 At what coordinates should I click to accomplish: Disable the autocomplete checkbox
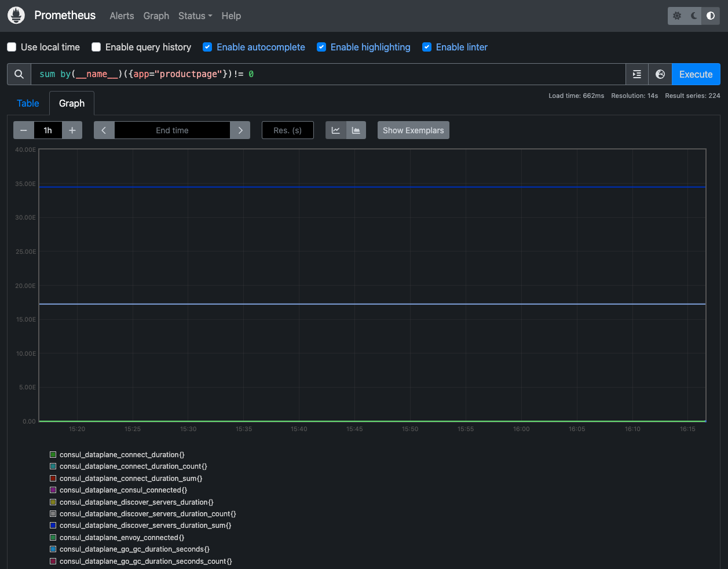(x=207, y=47)
